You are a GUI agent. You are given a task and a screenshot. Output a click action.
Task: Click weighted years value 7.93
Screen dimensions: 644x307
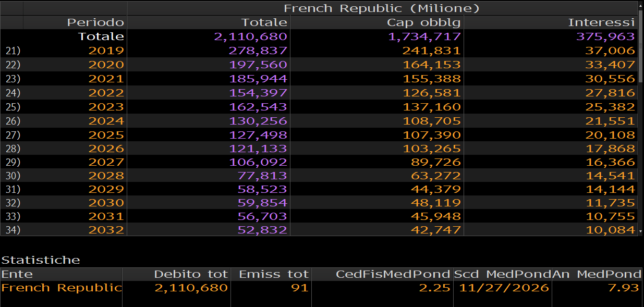624,288
